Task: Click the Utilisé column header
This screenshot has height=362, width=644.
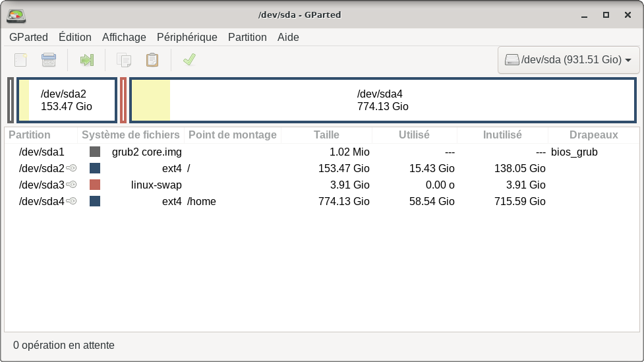Action: 414,135
